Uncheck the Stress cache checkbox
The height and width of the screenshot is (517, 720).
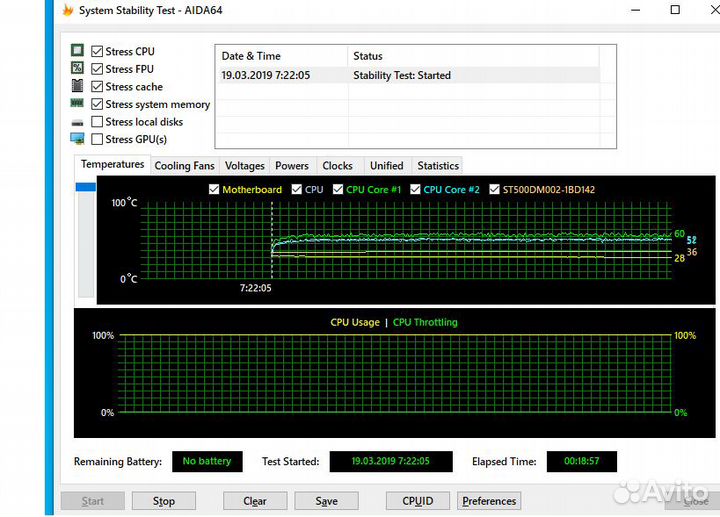97,86
